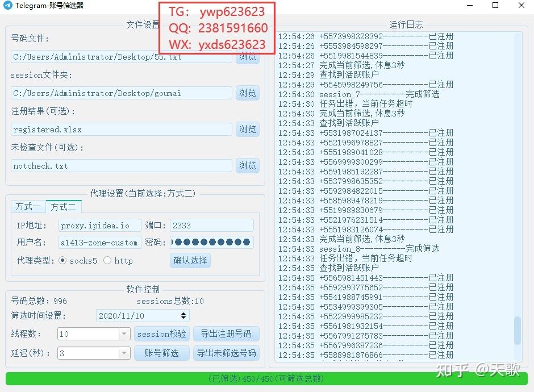Viewport: 534px width, 392px height.
Task: Click log line +5522999985232 已注册
Action: tap(366, 316)
